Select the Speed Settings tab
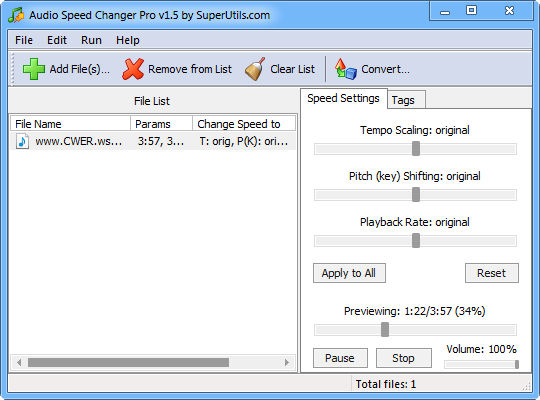 pos(343,98)
